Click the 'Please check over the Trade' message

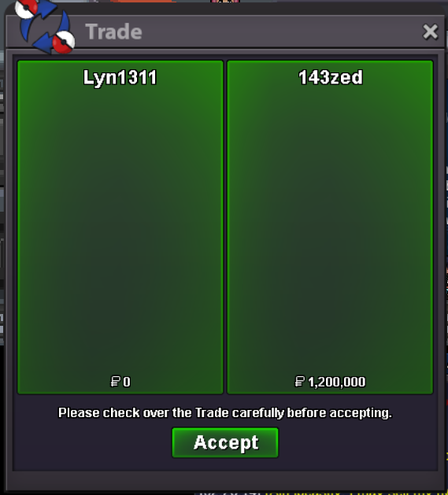(225, 413)
